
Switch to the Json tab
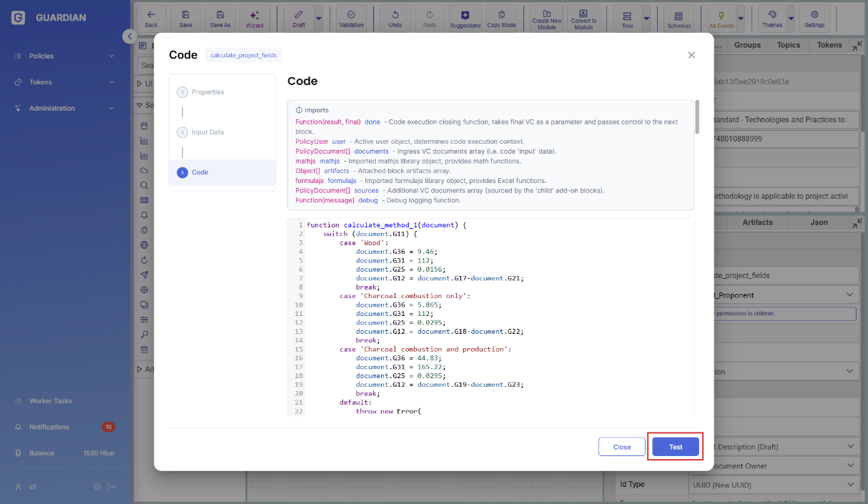point(819,222)
